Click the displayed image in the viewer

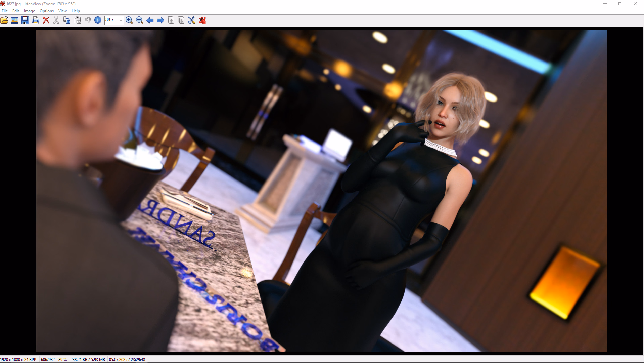coord(321,191)
